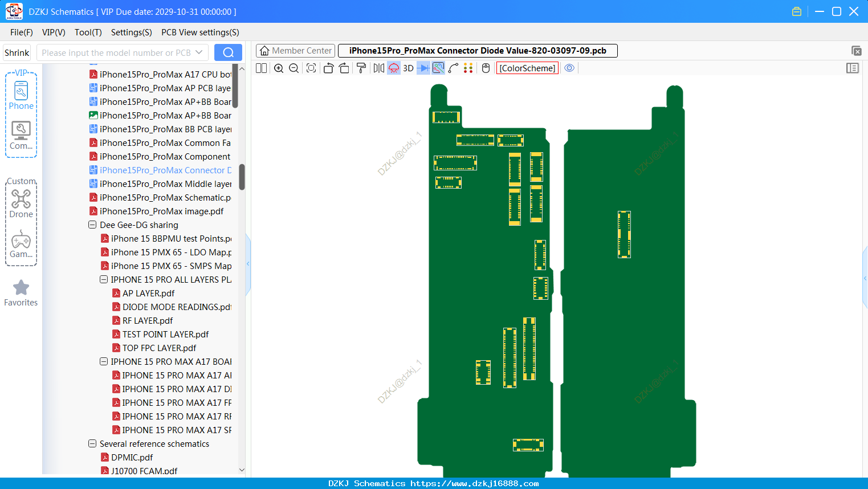Open the model number dropdown arrow

point(199,52)
